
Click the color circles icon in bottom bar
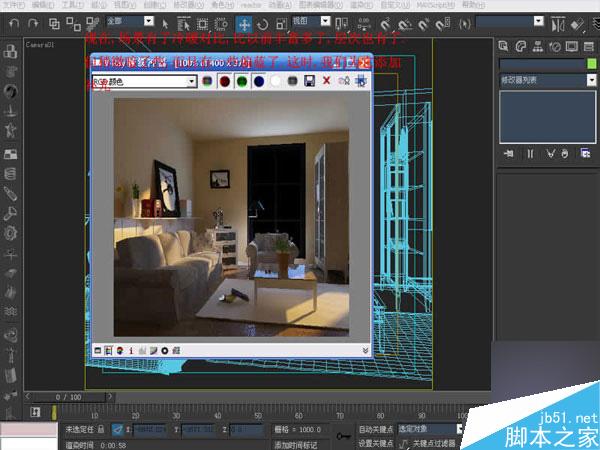coord(120,351)
